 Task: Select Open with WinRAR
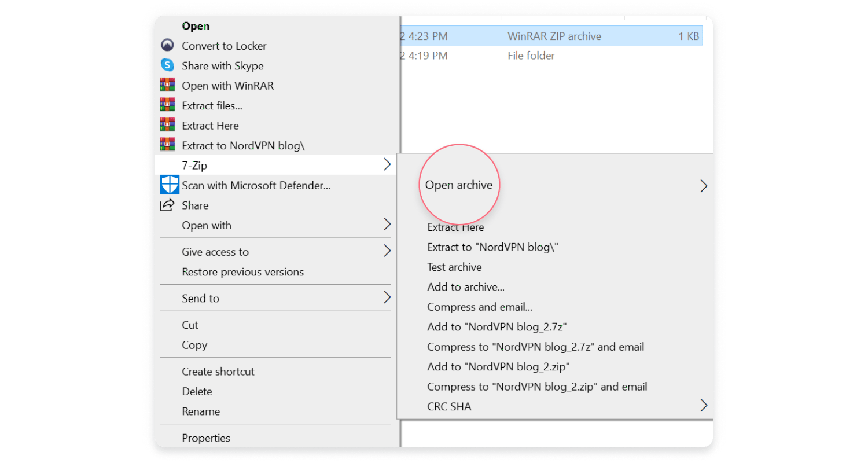click(227, 86)
